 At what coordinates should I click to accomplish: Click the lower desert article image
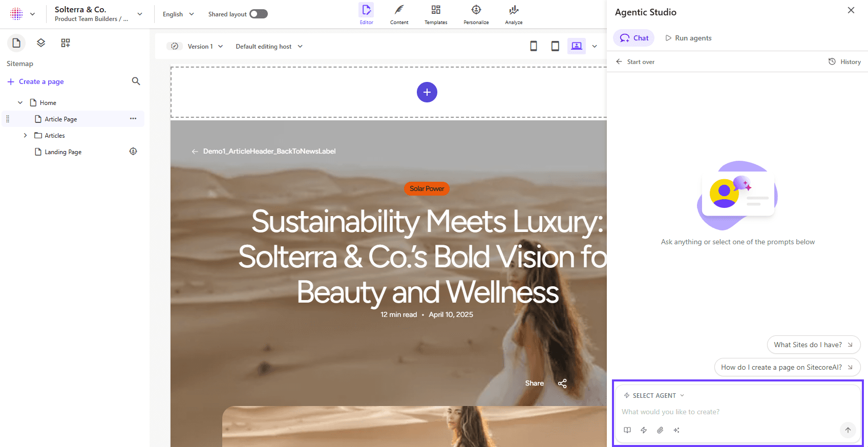414,427
